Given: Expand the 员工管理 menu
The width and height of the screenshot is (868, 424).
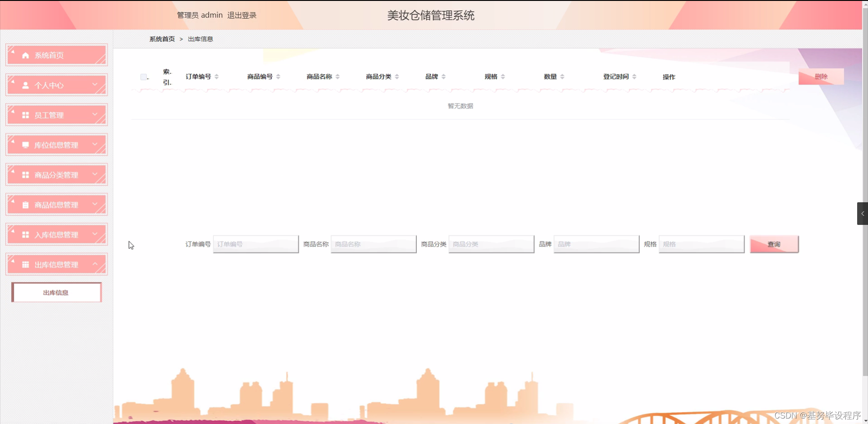Looking at the screenshot, I should (95, 114).
